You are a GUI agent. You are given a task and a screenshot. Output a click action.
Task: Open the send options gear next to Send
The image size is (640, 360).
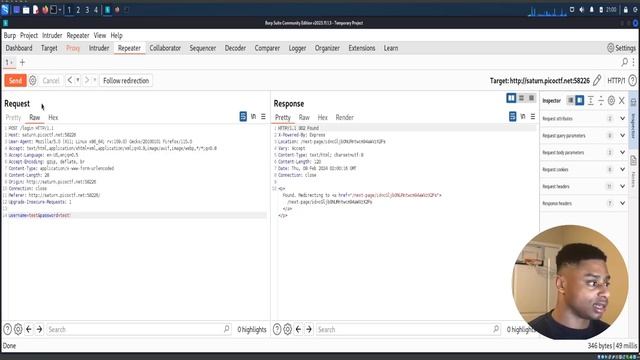coord(33,80)
